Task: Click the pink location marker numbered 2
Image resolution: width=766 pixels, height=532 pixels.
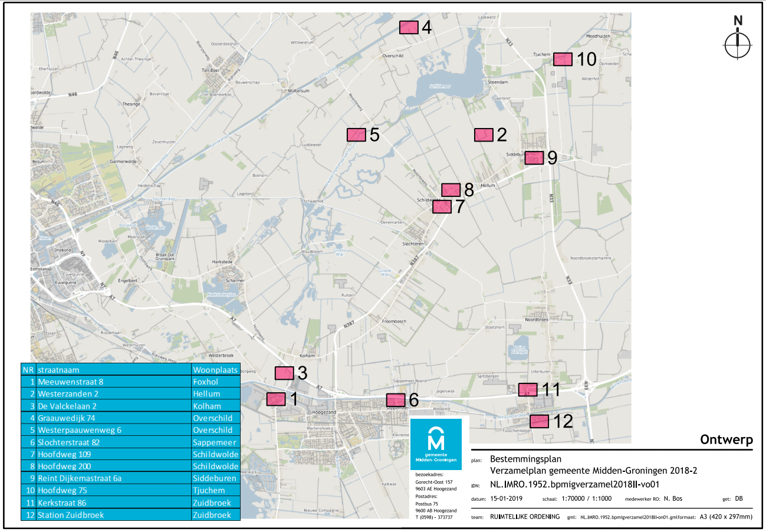Action: (484, 135)
